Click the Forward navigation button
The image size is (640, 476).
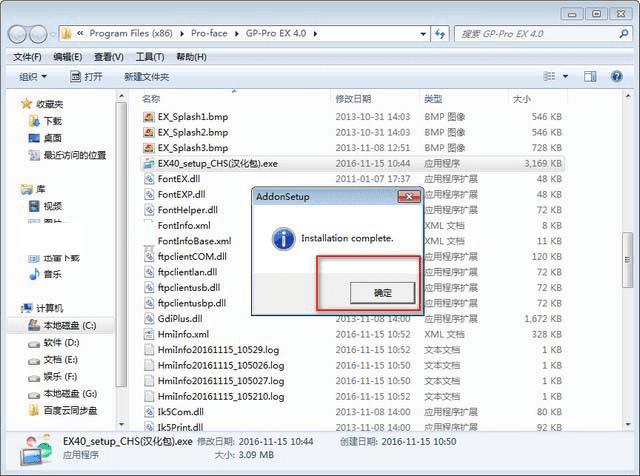tap(38, 34)
